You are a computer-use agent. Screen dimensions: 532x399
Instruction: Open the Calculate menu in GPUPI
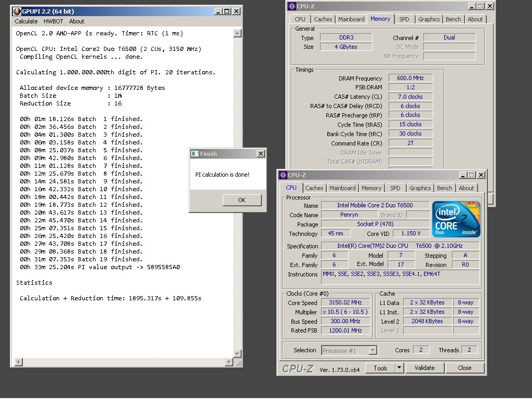click(26, 21)
